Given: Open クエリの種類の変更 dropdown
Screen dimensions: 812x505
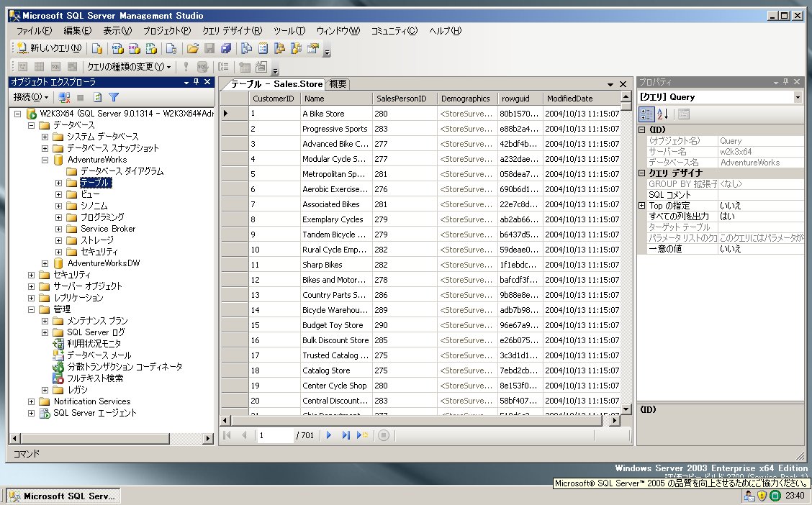Looking at the screenshot, I should click(128, 67).
